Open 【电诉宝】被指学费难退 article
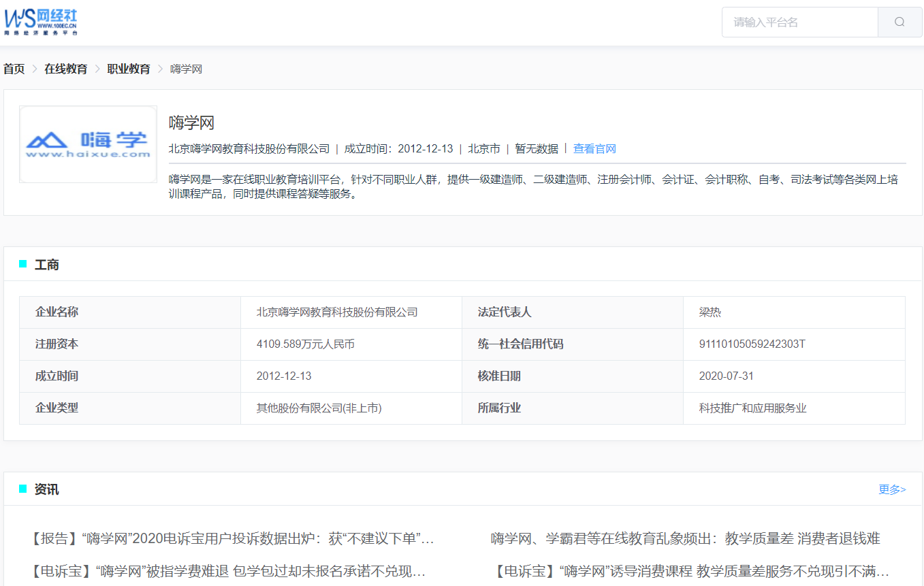This screenshot has width=924, height=586. (x=227, y=571)
